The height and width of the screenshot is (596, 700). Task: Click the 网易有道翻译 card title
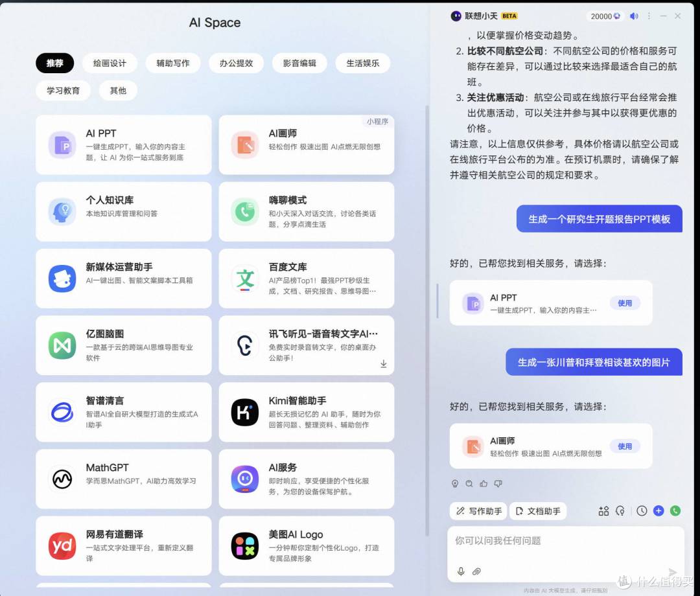point(115,534)
